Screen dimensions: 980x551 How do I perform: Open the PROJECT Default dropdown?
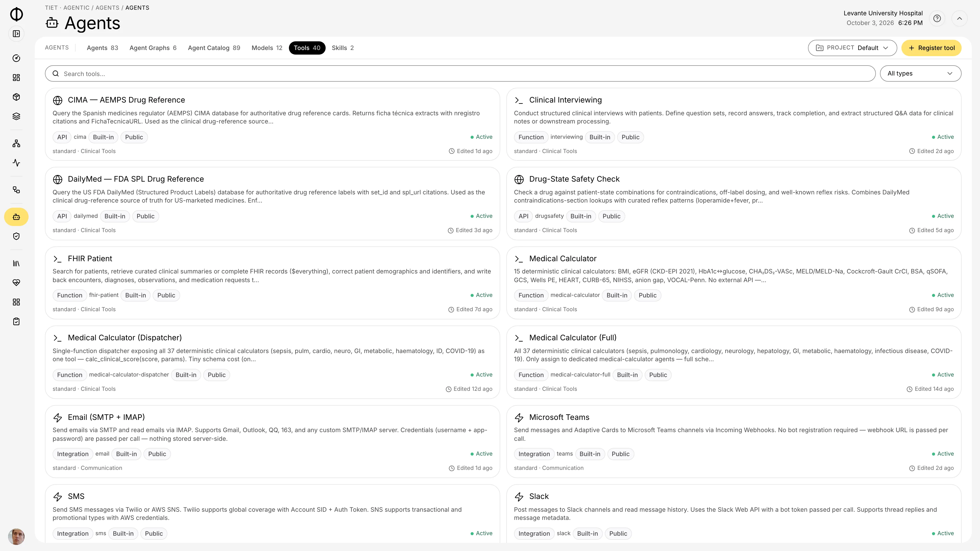852,48
